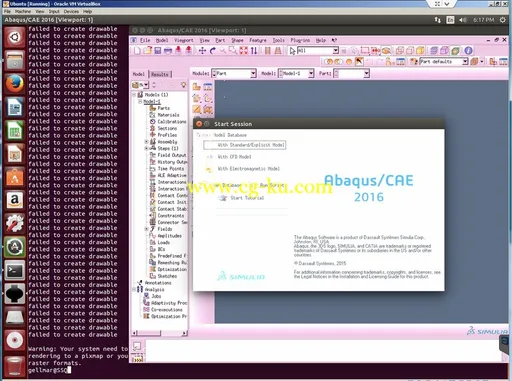512x381 pixels.
Task: Select Sections in the model tree
Action: pyautogui.click(x=167, y=128)
